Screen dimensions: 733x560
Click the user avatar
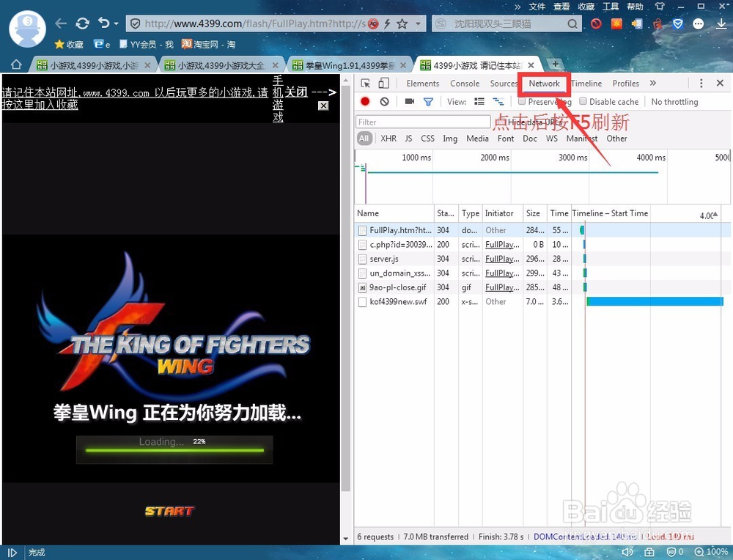coord(27,29)
